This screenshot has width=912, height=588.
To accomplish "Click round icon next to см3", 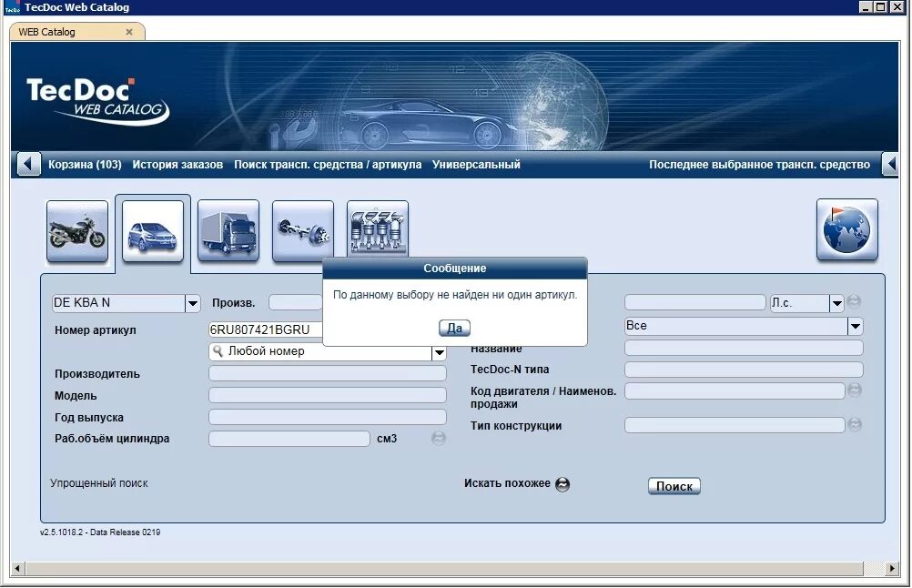I will [439, 438].
